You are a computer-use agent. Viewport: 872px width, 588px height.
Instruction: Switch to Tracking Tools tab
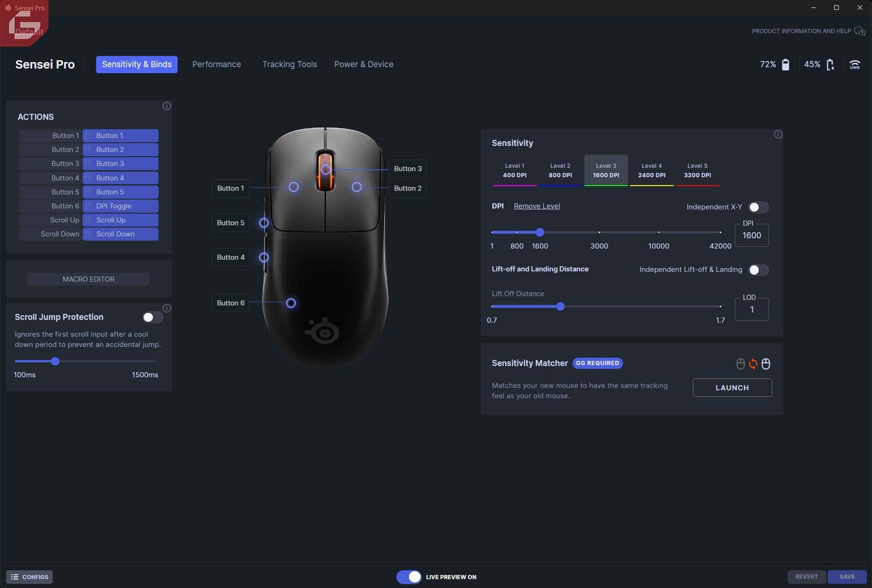click(x=290, y=64)
